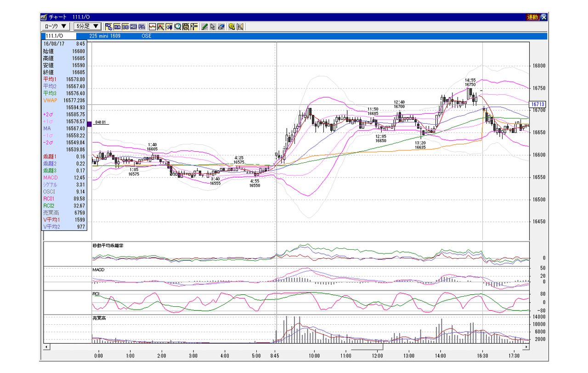Viewport: 588px width, 373px height.
Task: Click the horizontal scrollbar right arrow
Action: (527, 346)
